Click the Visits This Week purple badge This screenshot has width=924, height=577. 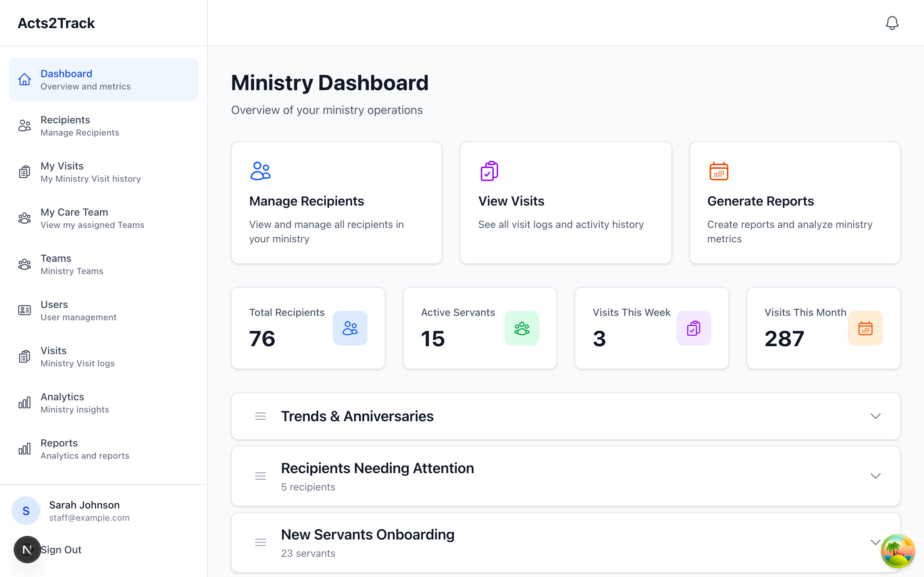693,328
